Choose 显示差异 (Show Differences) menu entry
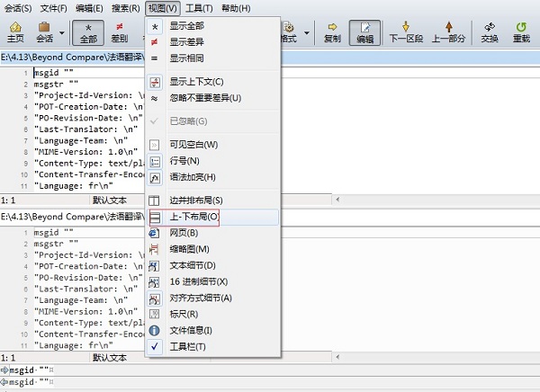This screenshot has height=392, width=540. [187, 41]
